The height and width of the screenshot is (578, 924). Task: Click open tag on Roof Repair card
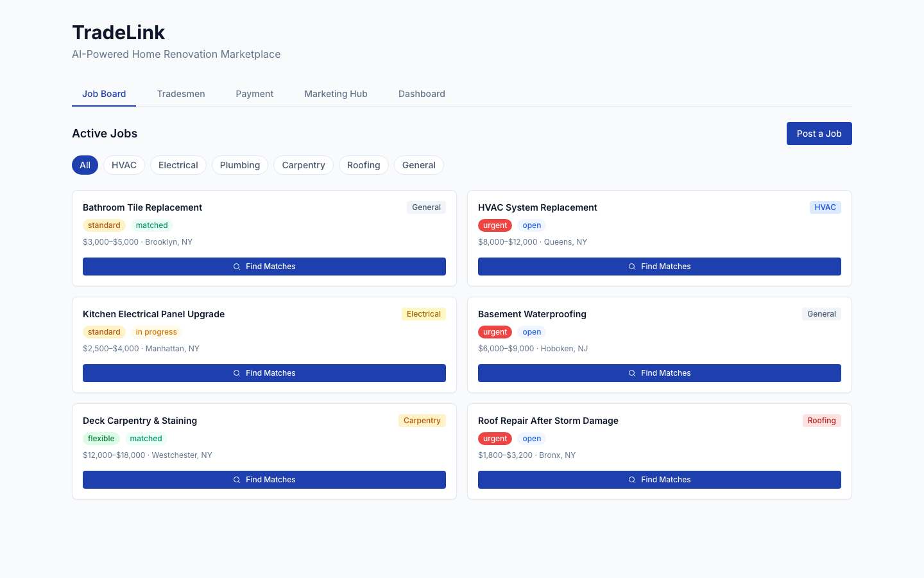(x=532, y=439)
